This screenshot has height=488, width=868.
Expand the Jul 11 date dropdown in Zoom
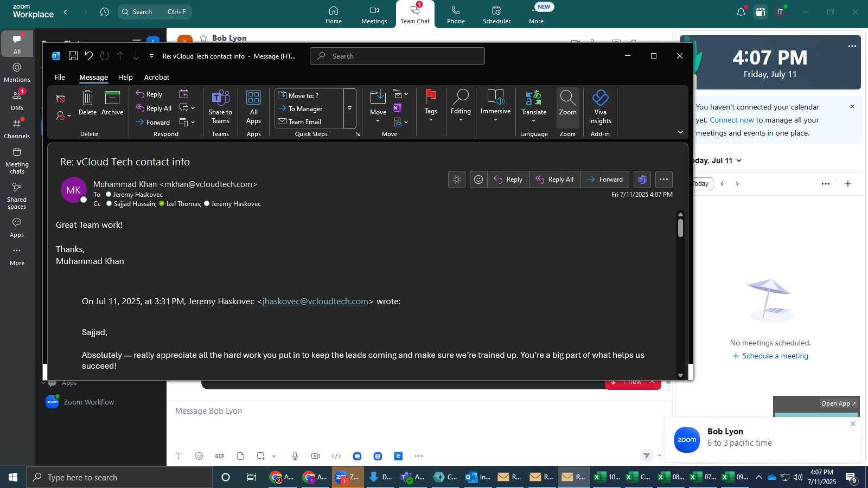(739, 160)
